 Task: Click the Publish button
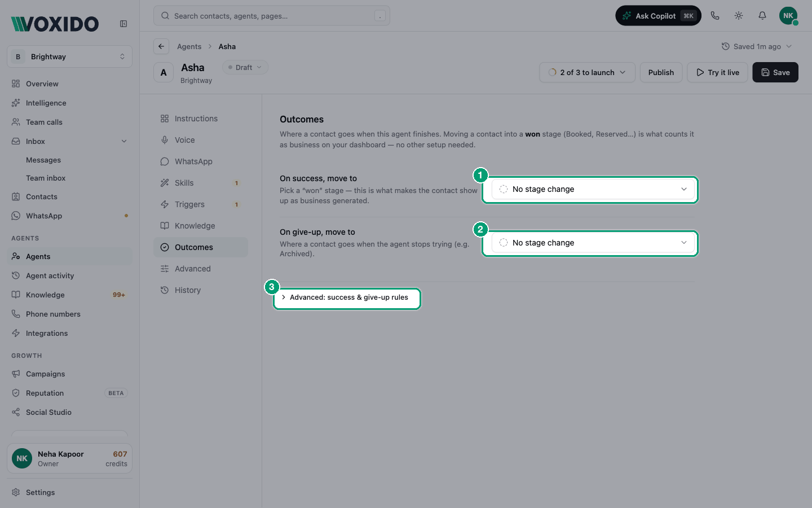tap(661, 72)
